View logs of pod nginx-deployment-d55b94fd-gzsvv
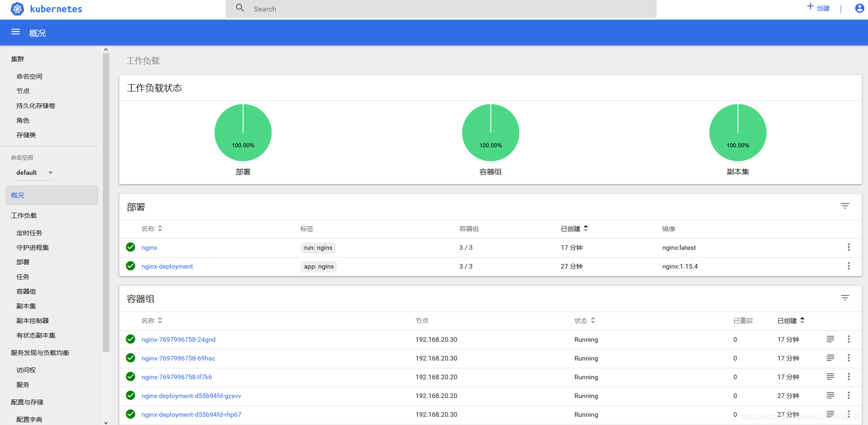868x425 pixels. tap(830, 395)
